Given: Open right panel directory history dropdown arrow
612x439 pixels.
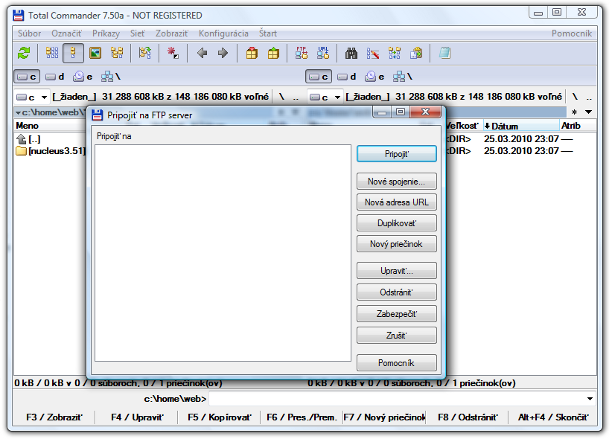Looking at the screenshot, I should point(588,112).
